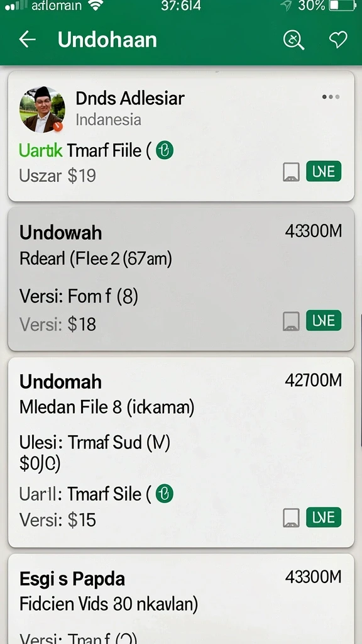Tap 43300M size label on Undowah card
This screenshot has width=362, height=644.
(x=313, y=231)
